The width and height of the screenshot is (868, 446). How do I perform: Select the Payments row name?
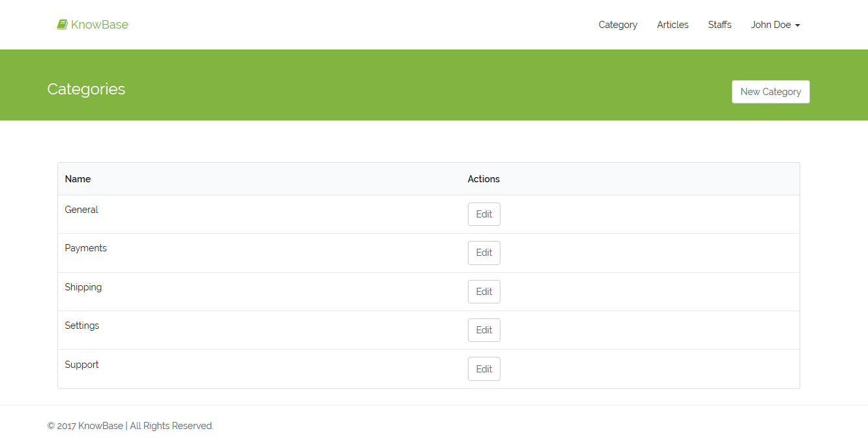[x=85, y=248]
